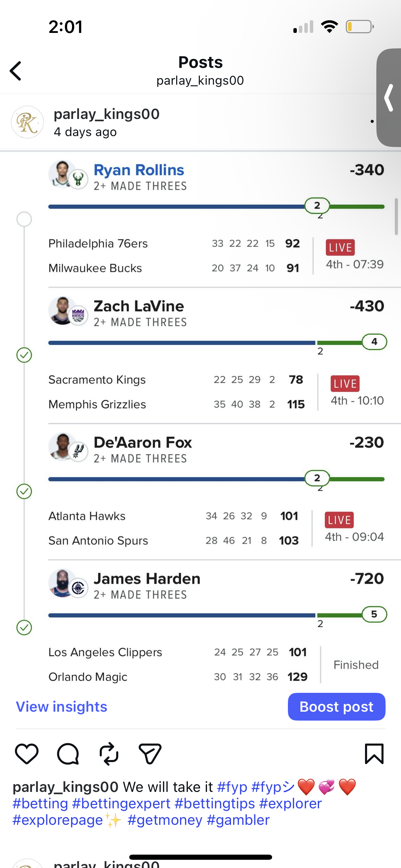Tap the back arrow icon

(16, 71)
